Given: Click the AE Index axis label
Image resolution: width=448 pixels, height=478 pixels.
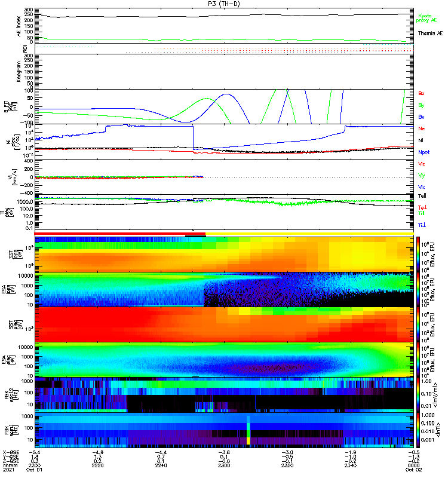Looking at the screenshot, I should pyautogui.click(x=19, y=26).
